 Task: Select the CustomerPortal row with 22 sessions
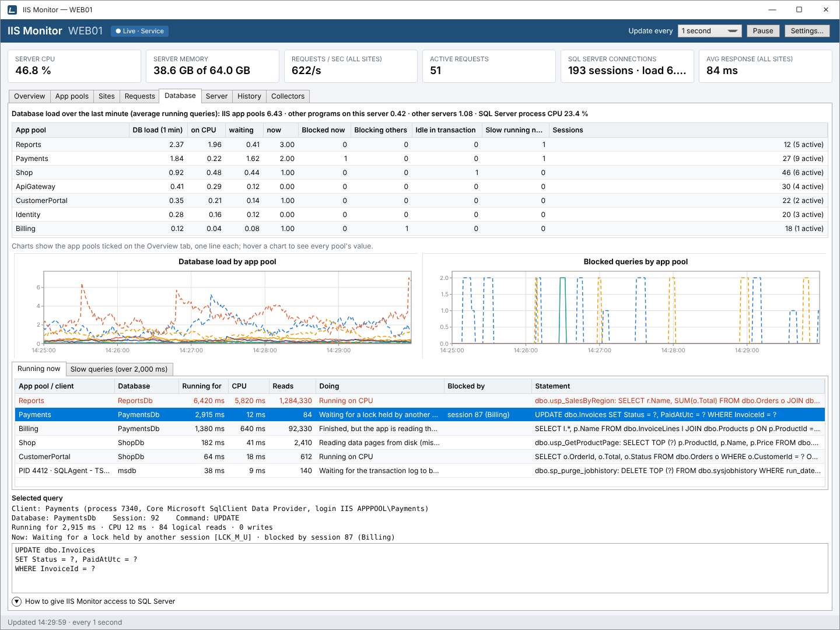(419, 201)
